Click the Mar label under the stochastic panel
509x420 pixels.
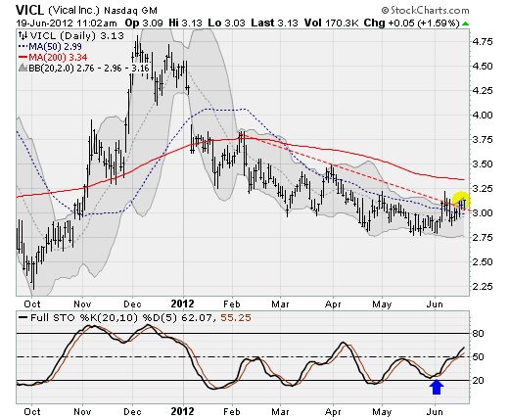coord(280,412)
